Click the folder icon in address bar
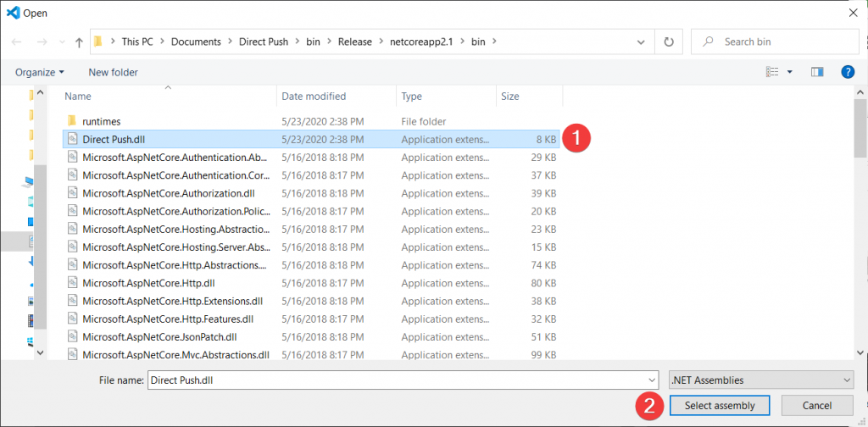The image size is (868, 427). (x=98, y=42)
